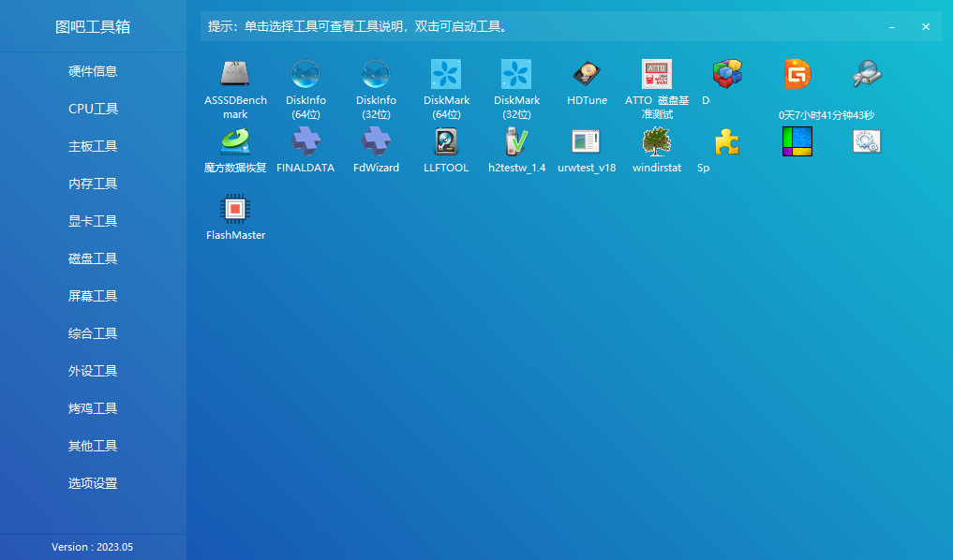Screen dimensions: 953x560
Task: Click the h2testw_1.4 USB icon
Action: [516, 141]
